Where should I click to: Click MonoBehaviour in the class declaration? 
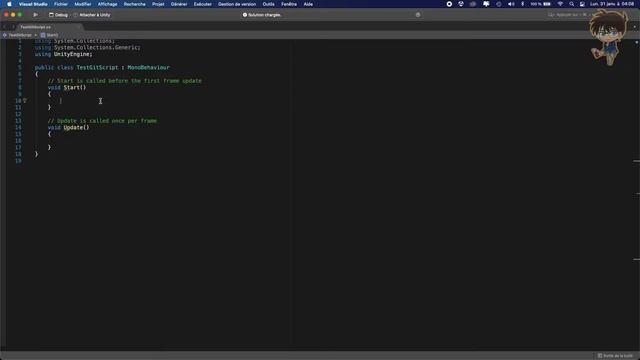[x=148, y=67]
